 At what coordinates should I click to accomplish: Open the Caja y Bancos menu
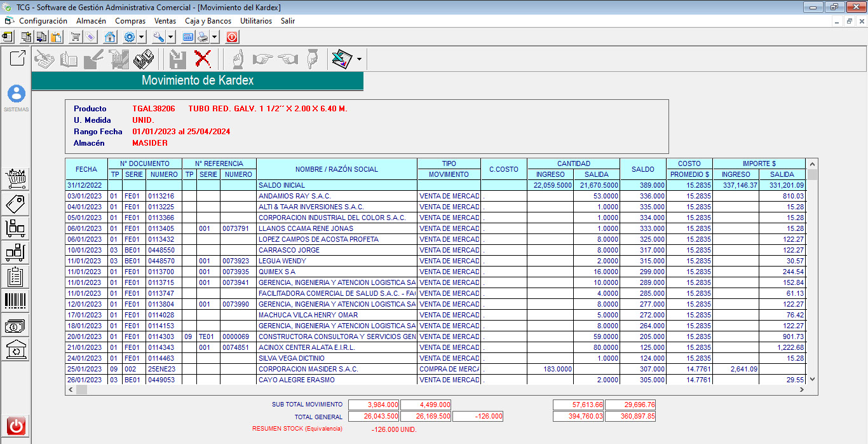(x=208, y=21)
